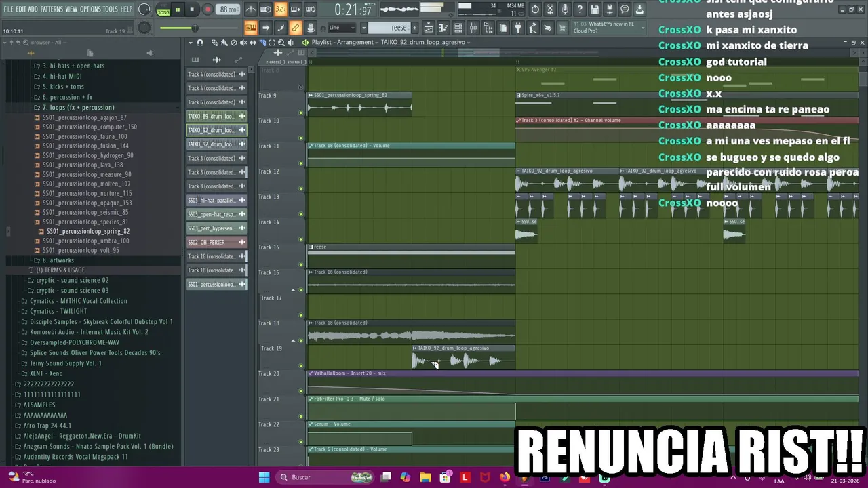Select the playlist Zoom tool
Screen dimensions: 868x488
pos(281,42)
